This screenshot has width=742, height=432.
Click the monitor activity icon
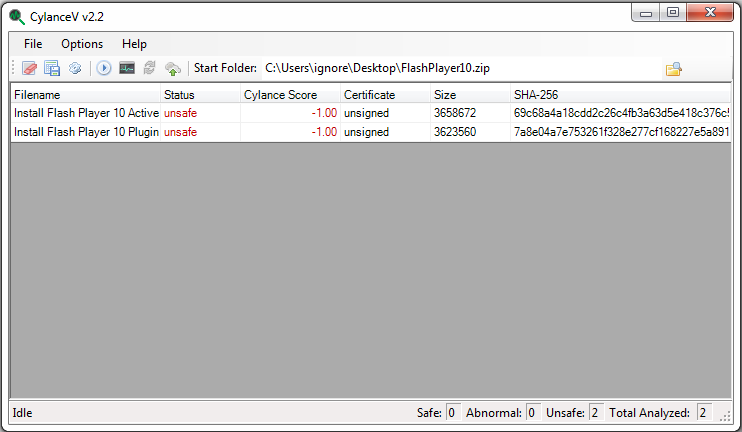pos(127,68)
